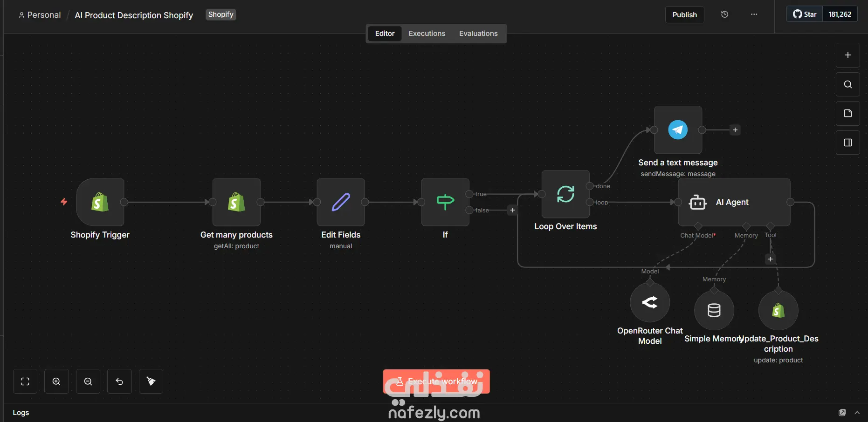Viewport: 868px width, 422px height.
Task: Click the If condition node
Action: [x=445, y=202]
